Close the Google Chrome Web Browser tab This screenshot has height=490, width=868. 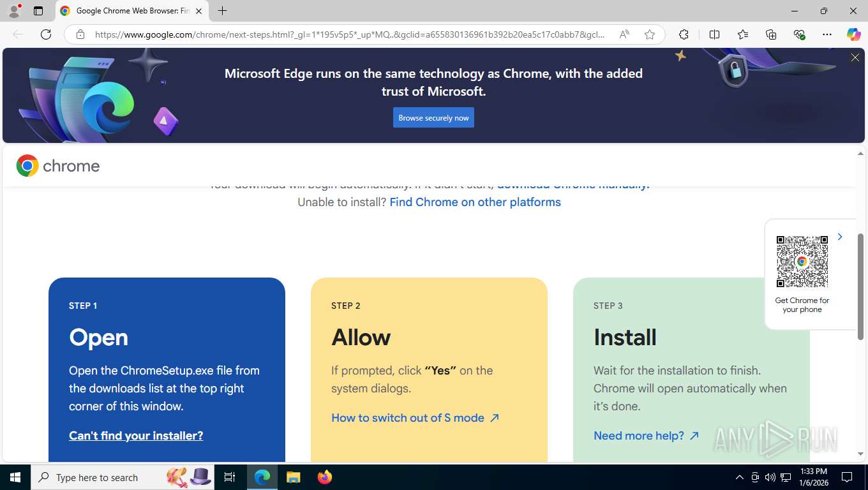click(198, 11)
